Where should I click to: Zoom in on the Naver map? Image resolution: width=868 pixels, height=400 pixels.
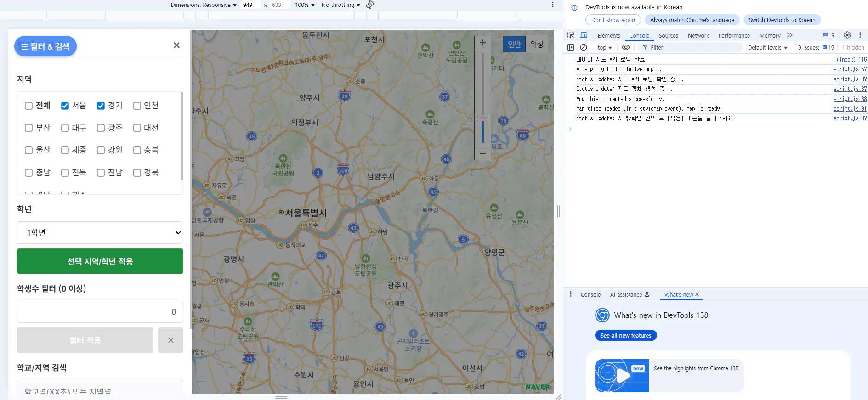(x=482, y=43)
